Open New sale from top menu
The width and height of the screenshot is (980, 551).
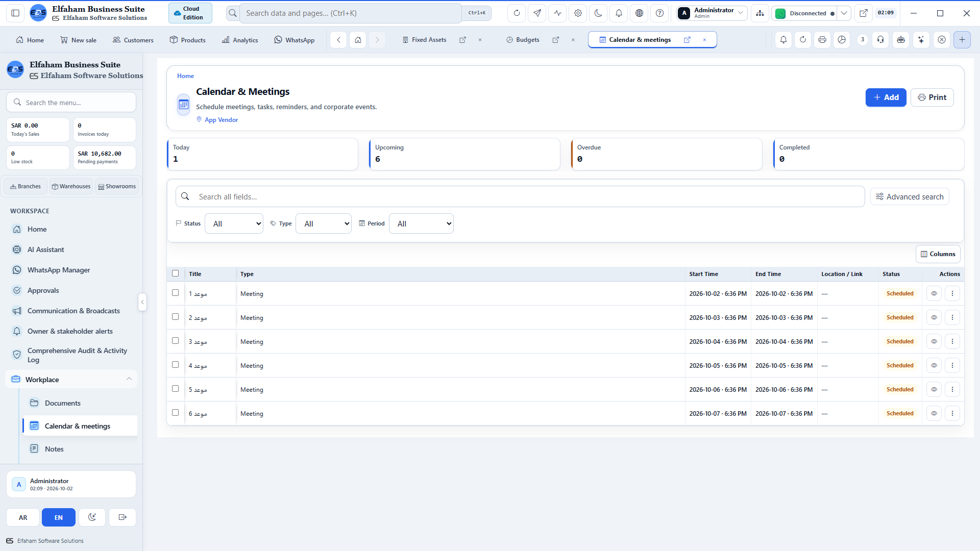point(78,40)
